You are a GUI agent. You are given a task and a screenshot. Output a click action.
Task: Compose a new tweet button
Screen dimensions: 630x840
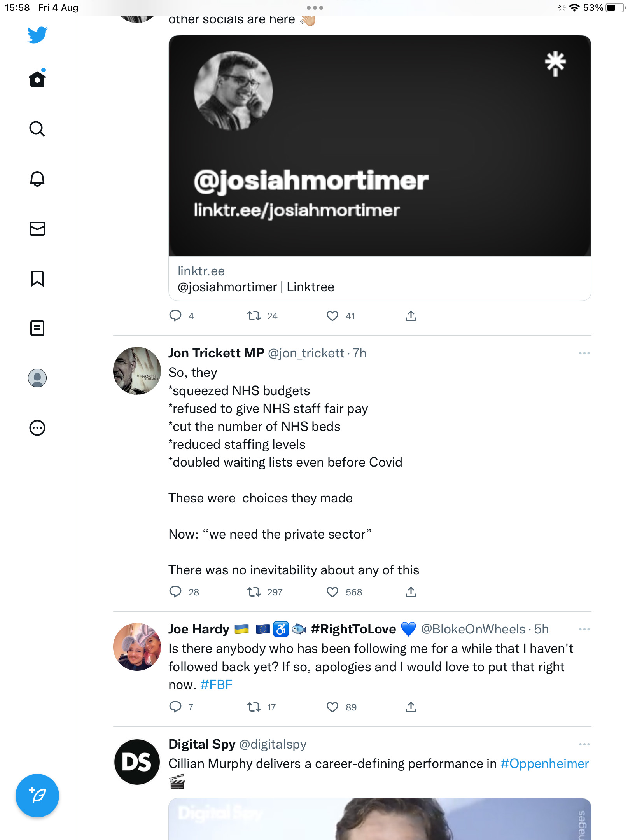point(37,796)
